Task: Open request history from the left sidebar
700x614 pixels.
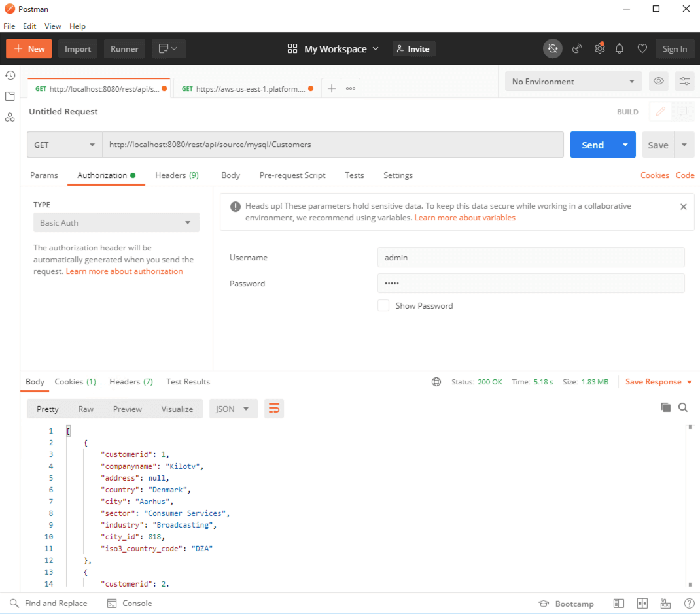Action: tap(10, 75)
